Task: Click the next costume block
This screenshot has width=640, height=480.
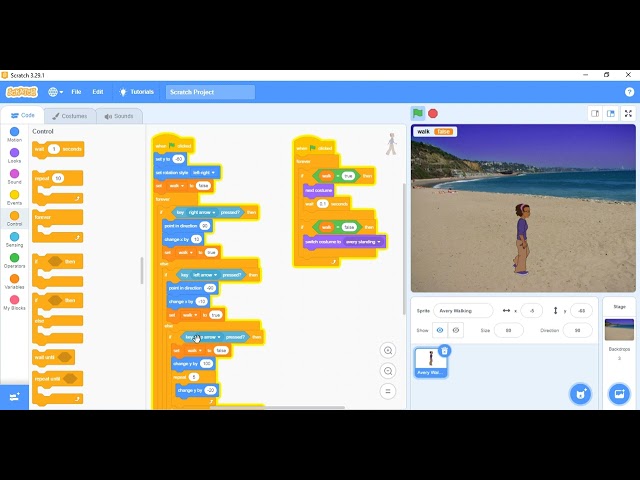Action: 319,190
